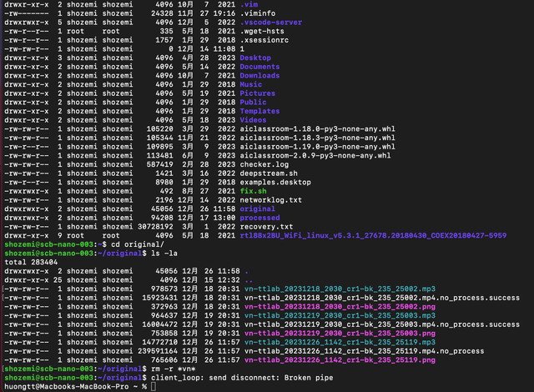Click the Documents directory entry

[259, 67]
